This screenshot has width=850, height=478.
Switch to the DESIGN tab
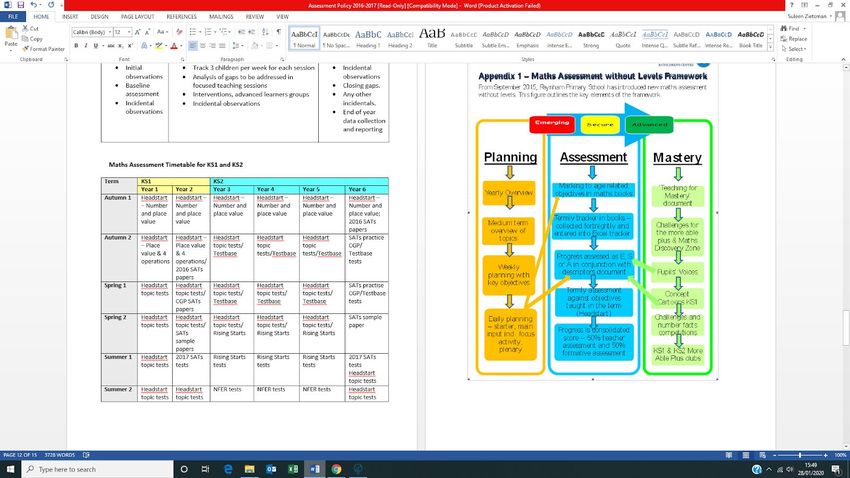pos(99,17)
